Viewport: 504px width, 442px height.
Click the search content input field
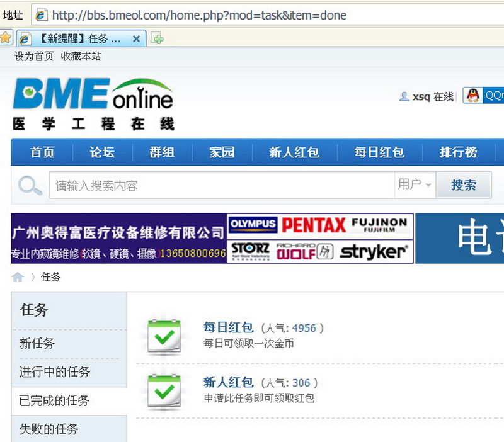click(220, 186)
